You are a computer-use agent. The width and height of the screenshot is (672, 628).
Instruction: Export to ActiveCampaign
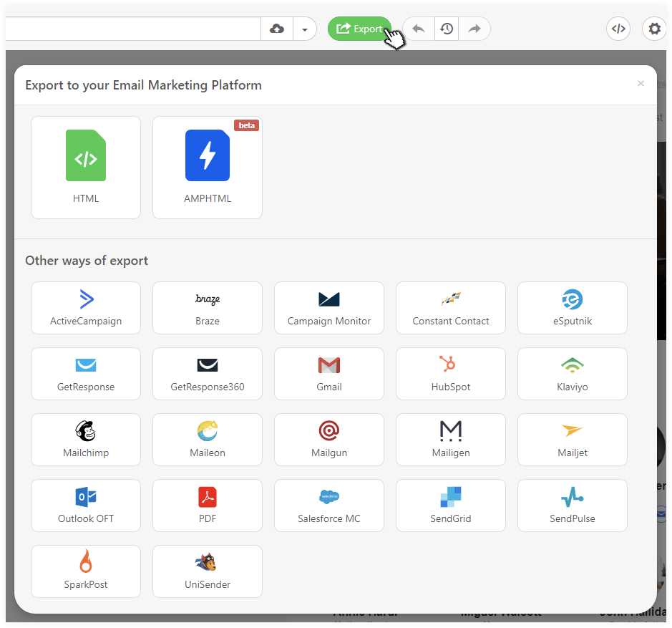click(x=86, y=308)
